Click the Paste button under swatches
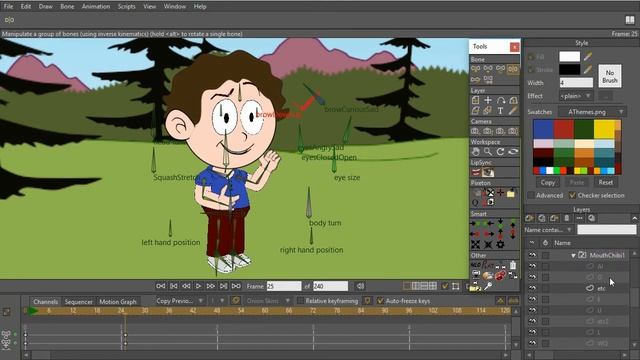 click(x=576, y=182)
